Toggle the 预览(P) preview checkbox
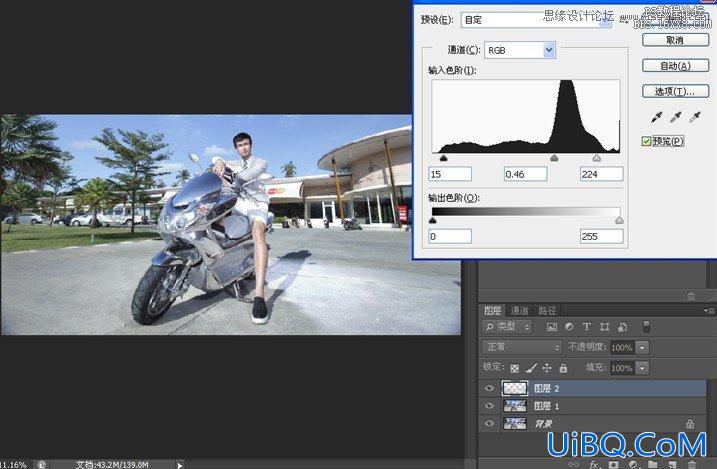The width and height of the screenshot is (717, 469). coord(646,141)
